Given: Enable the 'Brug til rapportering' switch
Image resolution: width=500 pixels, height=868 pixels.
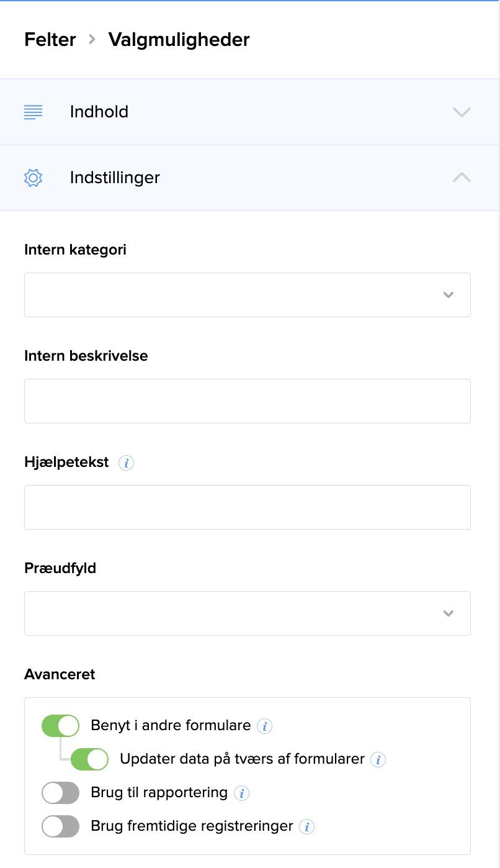Looking at the screenshot, I should (60, 793).
